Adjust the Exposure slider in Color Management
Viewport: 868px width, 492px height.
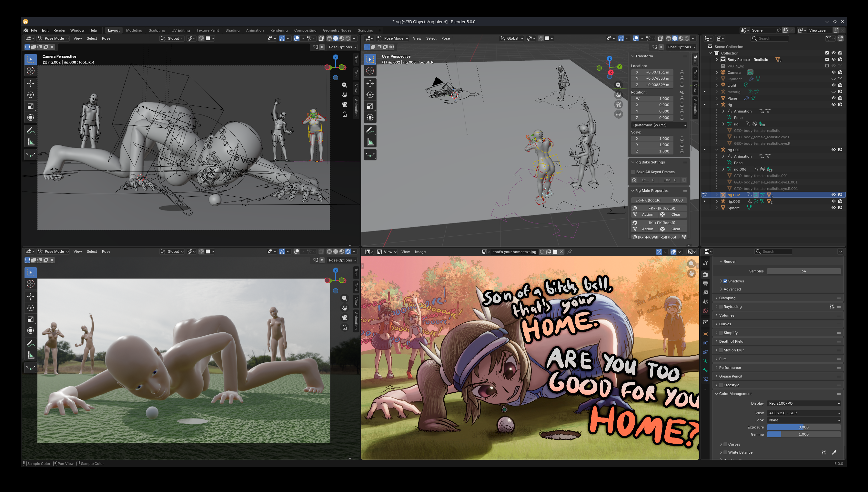click(x=803, y=427)
